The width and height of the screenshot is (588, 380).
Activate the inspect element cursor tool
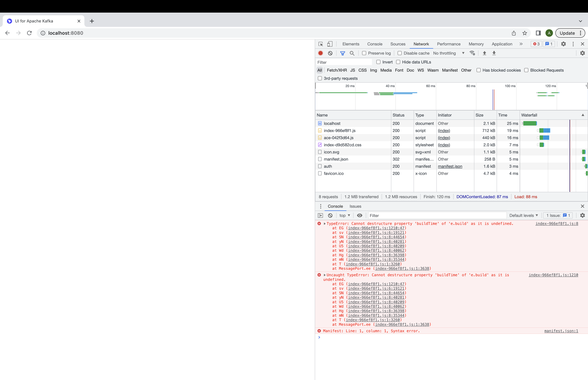[320, 44]
